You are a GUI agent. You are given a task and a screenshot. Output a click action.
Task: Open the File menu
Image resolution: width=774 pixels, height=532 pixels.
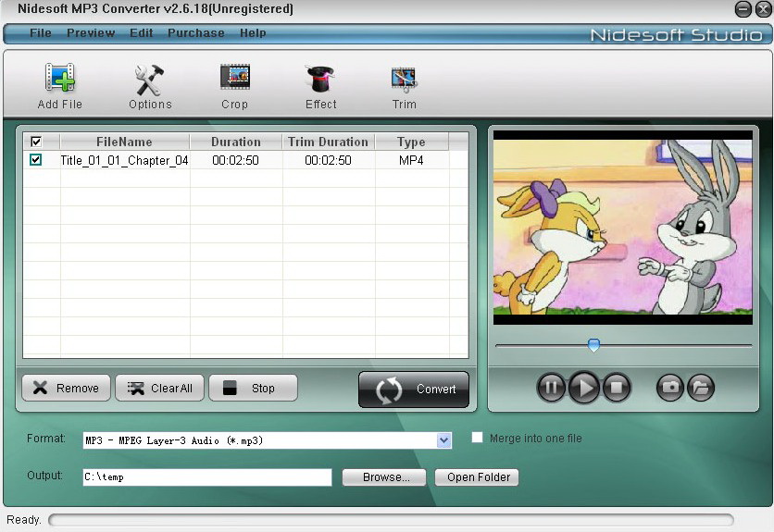41,33
